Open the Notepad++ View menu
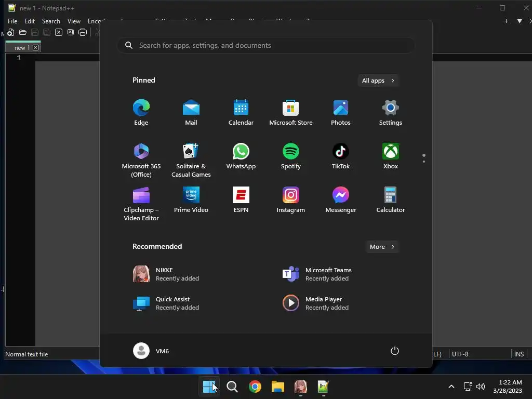The image size is (532, 399). click(x=74, y=21)
